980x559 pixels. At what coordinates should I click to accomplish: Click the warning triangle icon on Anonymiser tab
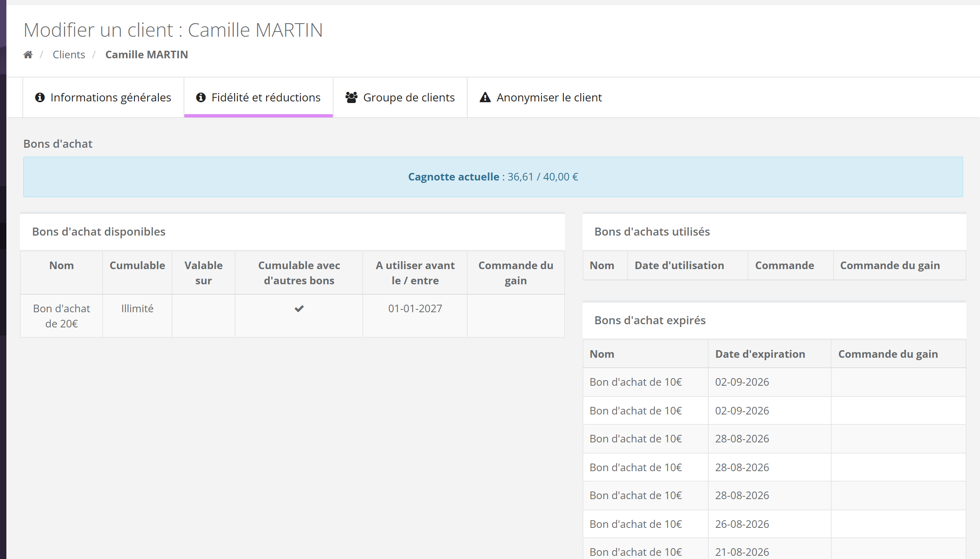point(485,97)
